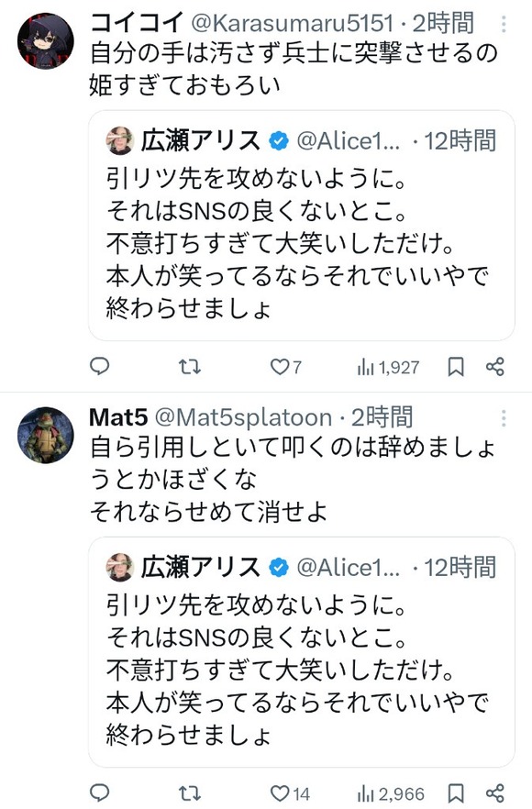View analytics showing 1,927 views
The image size is (532, 809).
tap(388, 367)
